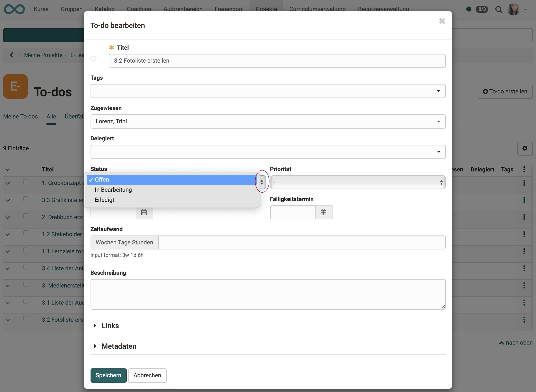536x392 pixels.
Task: Click the OpenOlat infinity logo
Action: (14, 9)
